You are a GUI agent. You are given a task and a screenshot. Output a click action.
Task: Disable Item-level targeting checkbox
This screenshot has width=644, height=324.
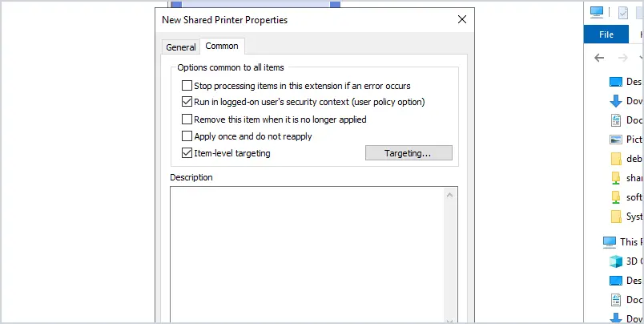(x=187, y=153)
